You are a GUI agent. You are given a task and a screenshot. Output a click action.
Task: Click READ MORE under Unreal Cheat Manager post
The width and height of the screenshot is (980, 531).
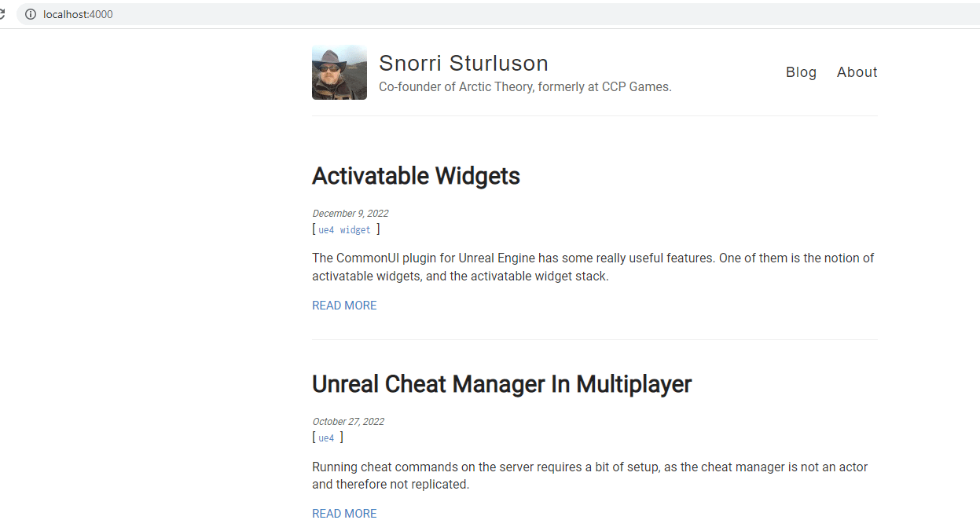click(343, 513)
